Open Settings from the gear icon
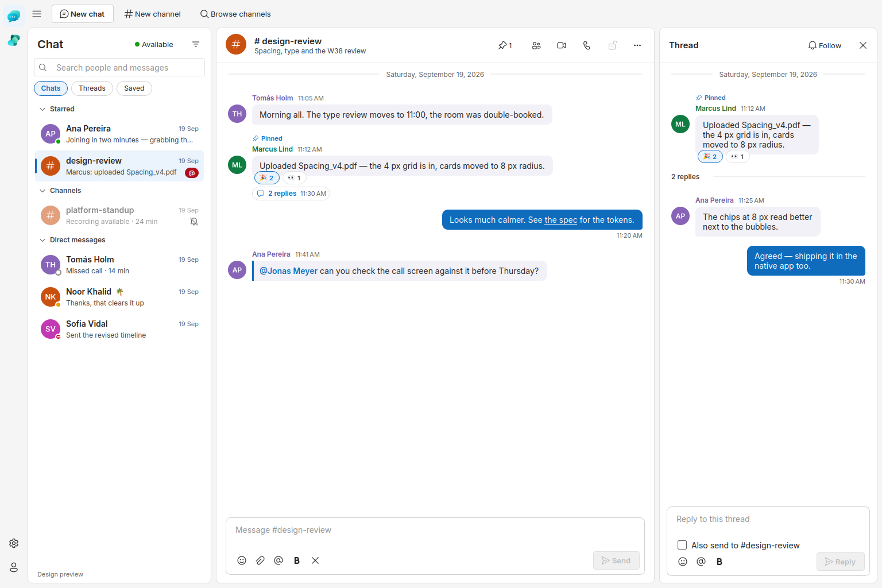The width and height of the screenshot is (882, 588). [x=14, y=543]
